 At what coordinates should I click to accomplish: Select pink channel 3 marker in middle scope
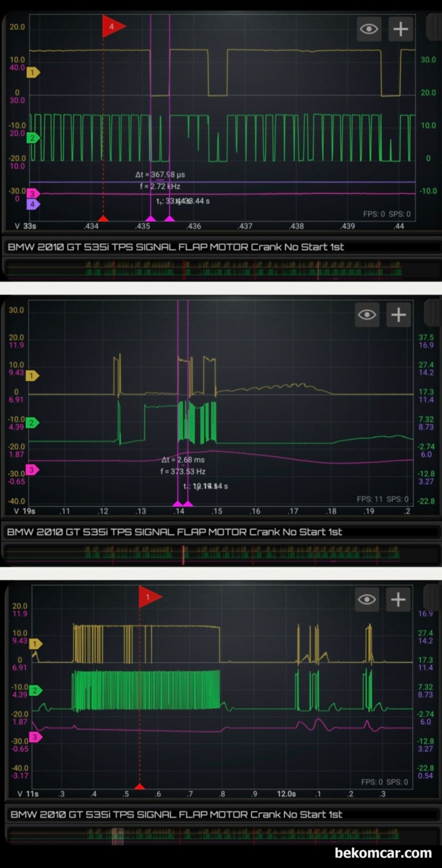pos(32,470)
